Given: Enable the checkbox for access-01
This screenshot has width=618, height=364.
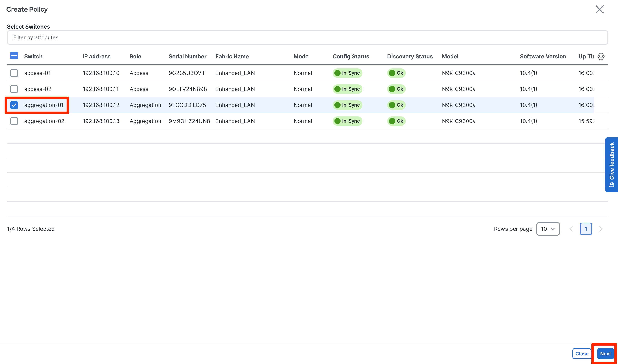Looking at the screenshot, I should click(x=14, y=73).
